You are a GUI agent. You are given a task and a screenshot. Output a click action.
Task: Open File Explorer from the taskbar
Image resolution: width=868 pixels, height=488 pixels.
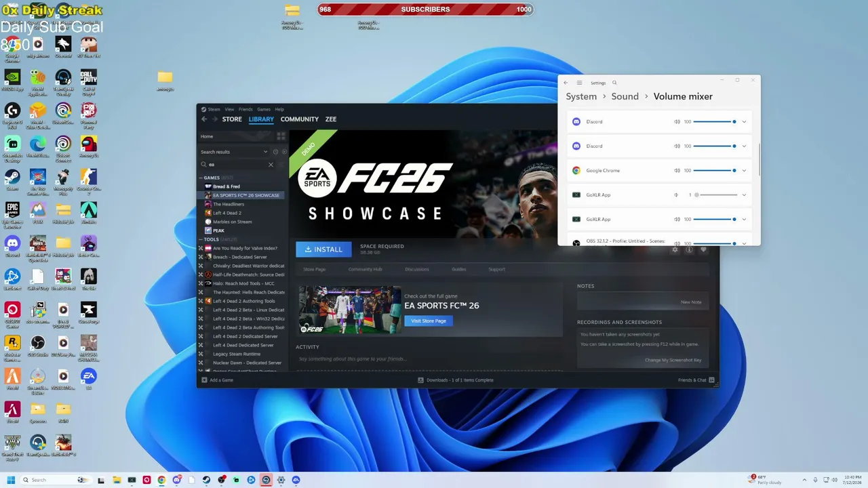[x=117, y=480]
